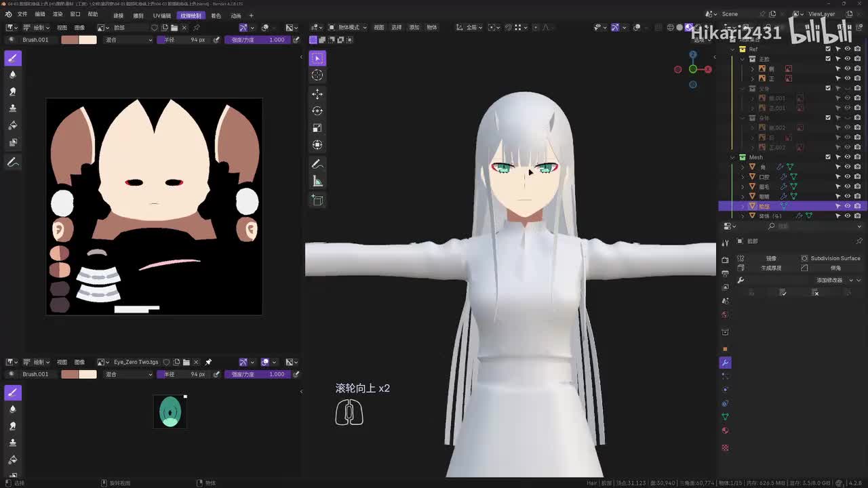Select the Annotate tool in upper image editor
Viewport: 868px width, 488px height.
pos(12,163)
